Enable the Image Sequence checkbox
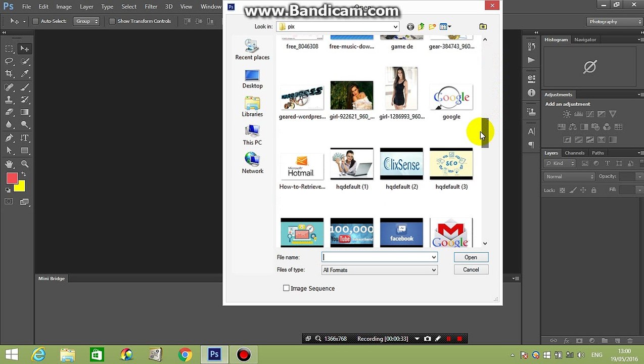The height and width of the screenshot is (364, 644). pos(286,288)
